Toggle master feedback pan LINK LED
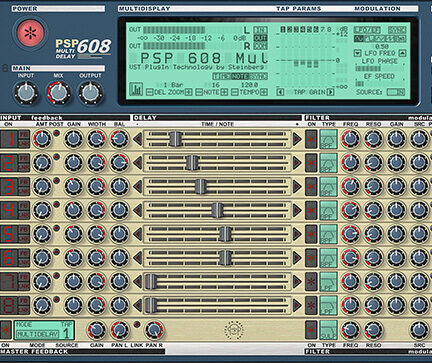The image size is (432, 363). tap(137, 324)
